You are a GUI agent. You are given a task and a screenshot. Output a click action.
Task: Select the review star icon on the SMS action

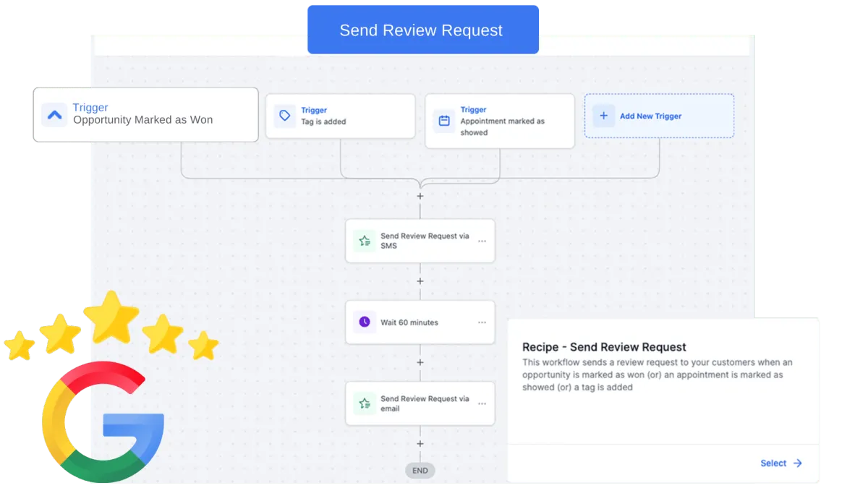click(364, 240)
